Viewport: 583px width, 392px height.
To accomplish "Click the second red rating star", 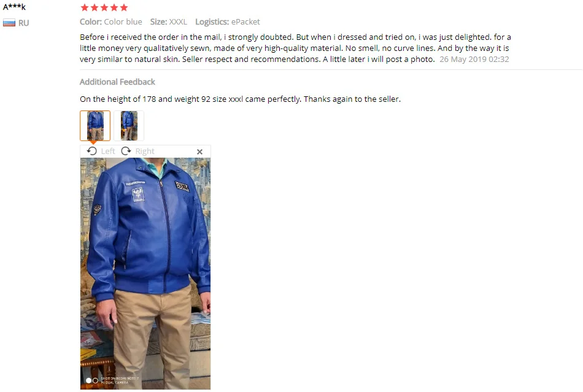I will [95, 7].
